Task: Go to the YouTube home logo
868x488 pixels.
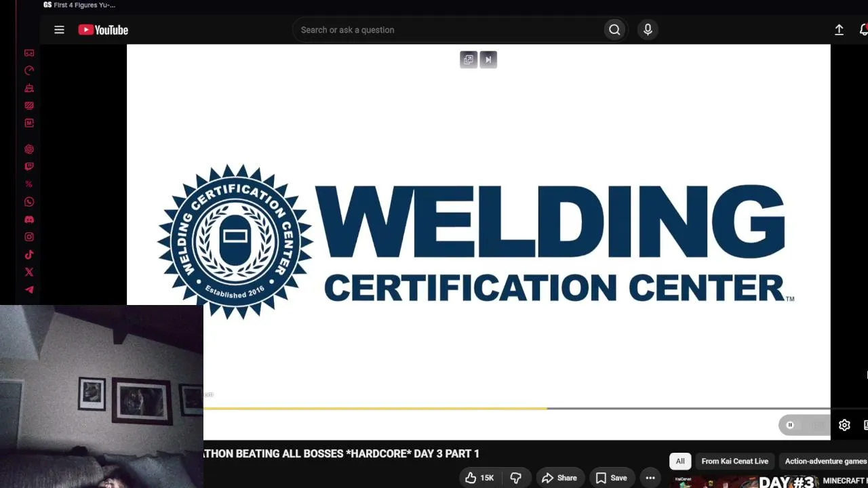Action: (103, 30)
